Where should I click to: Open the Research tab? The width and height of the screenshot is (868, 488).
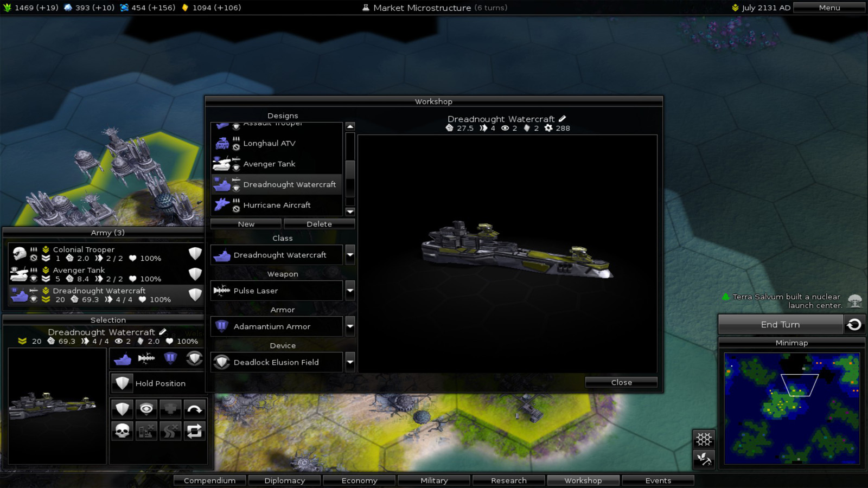click(x=509, y=480)
